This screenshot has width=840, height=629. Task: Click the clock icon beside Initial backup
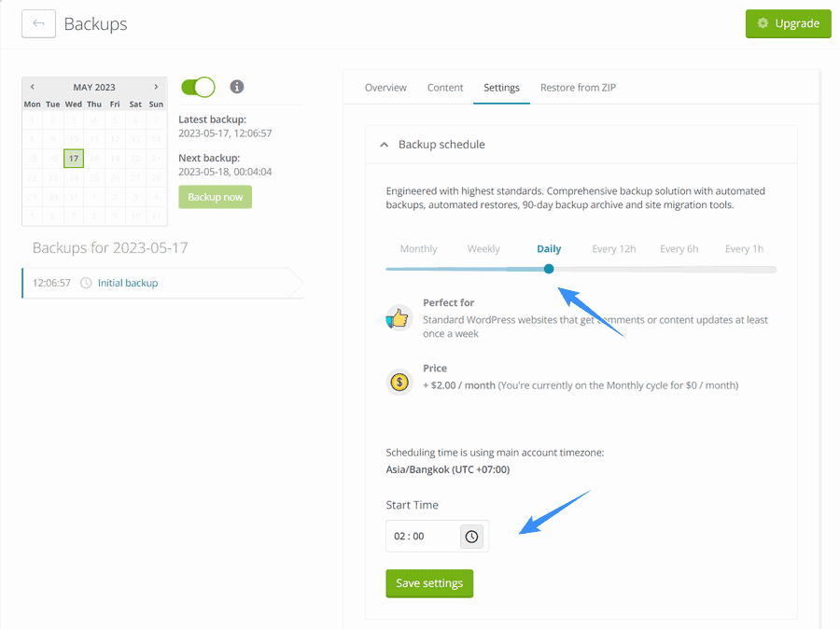[86, 283]
